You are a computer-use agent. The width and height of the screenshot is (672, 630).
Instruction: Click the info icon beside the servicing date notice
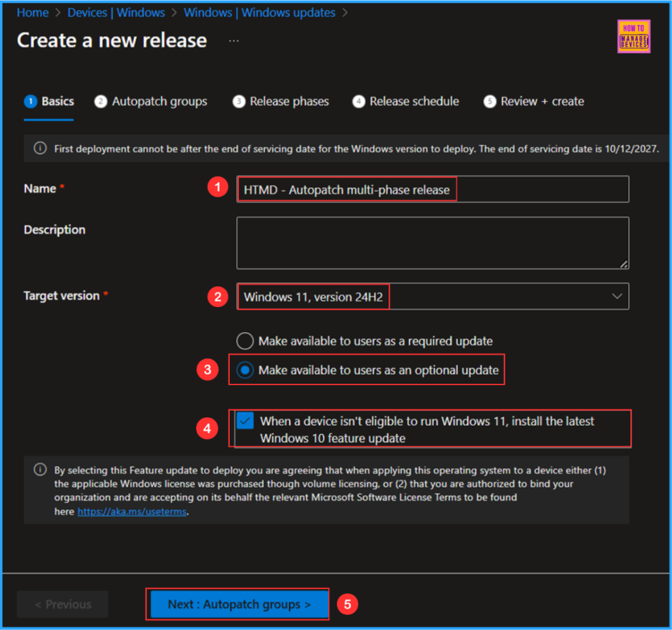click(40, 148)
